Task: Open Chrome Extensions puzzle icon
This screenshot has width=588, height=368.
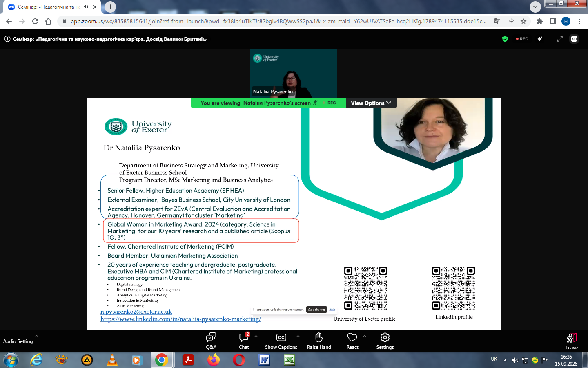Action: tap(540, 21)
